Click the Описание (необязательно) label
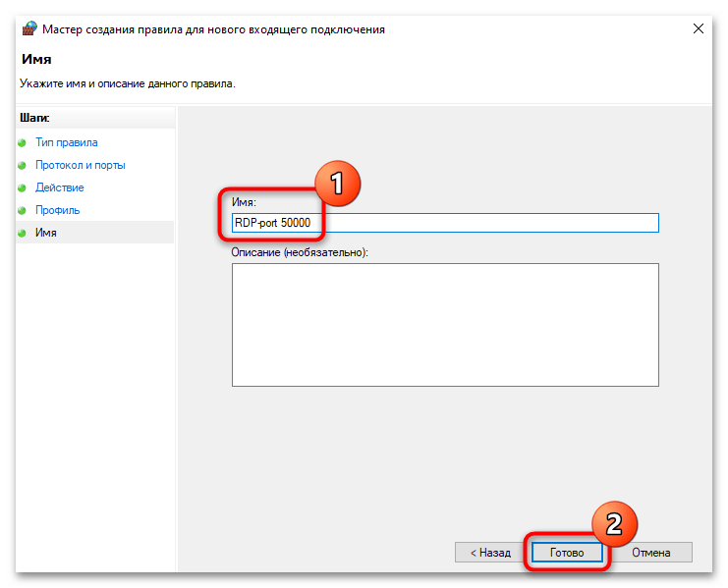Image resolution: width=728 pixels, height=588 pixels. tap(300, 252)
